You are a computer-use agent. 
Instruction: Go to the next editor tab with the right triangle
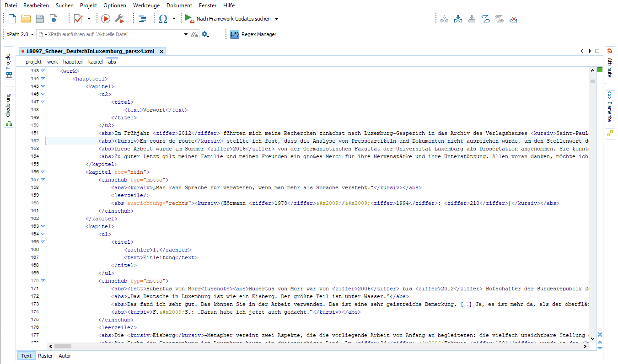(590, 51)
